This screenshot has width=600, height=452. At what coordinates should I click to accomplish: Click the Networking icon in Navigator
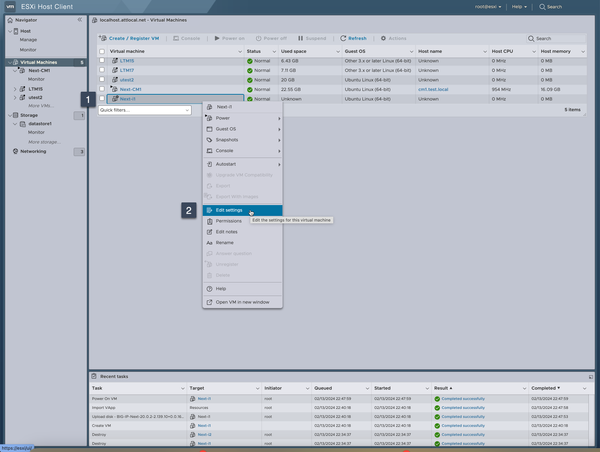tap(15, 152)
